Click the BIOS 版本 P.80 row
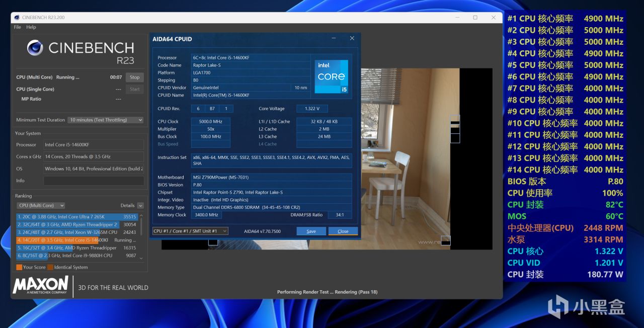Viewport: 644px width, 328px height. [565, 181]
